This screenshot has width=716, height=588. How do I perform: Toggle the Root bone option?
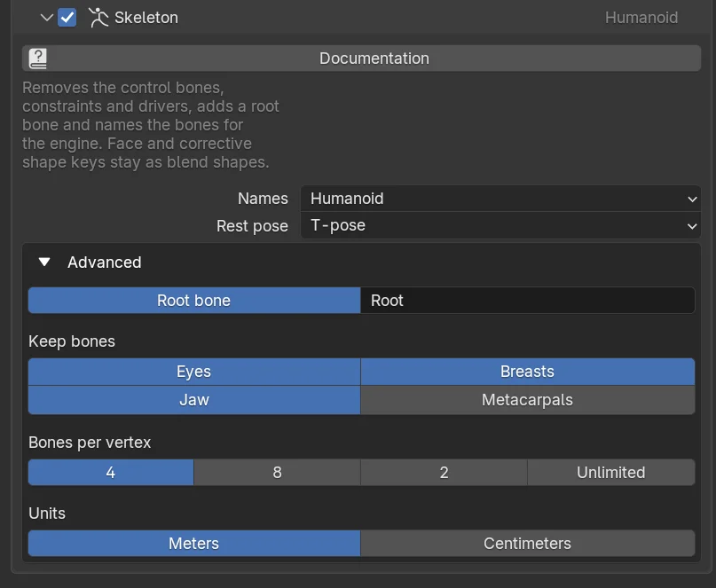click(x=194, y=301)
